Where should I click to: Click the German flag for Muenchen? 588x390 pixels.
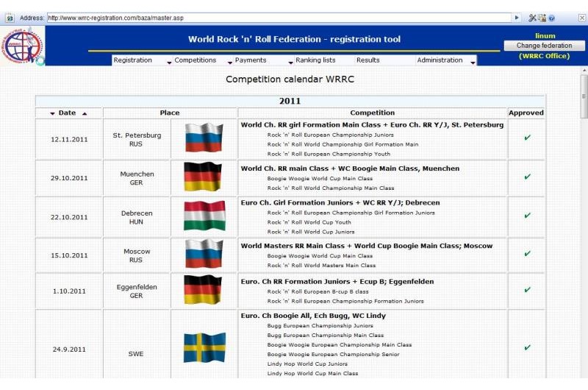pyautogui.click(x=204, y=177)
